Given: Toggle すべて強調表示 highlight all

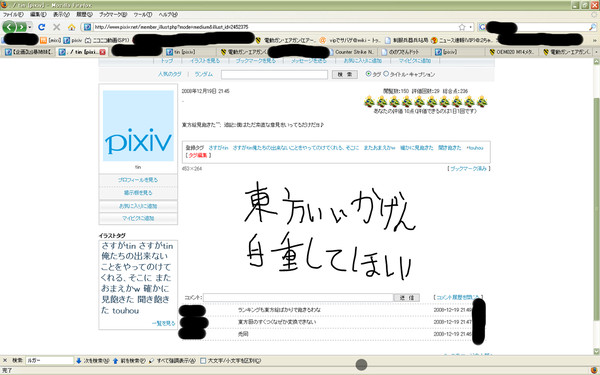Looking at the screenshot, I should click(x=173, y=360).
